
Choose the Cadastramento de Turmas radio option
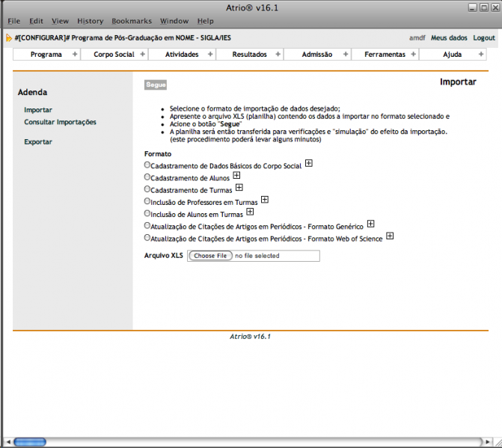[147, 189]
